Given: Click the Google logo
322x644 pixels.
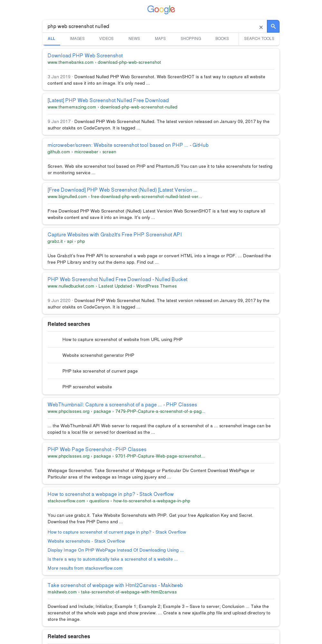Looking at the screenshot, I should pos(161,10).
